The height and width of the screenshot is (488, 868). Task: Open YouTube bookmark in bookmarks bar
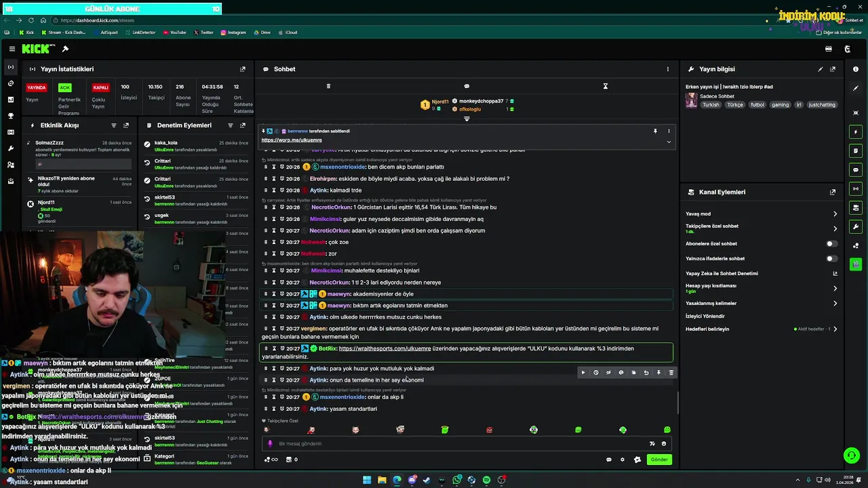pos(174,33)
